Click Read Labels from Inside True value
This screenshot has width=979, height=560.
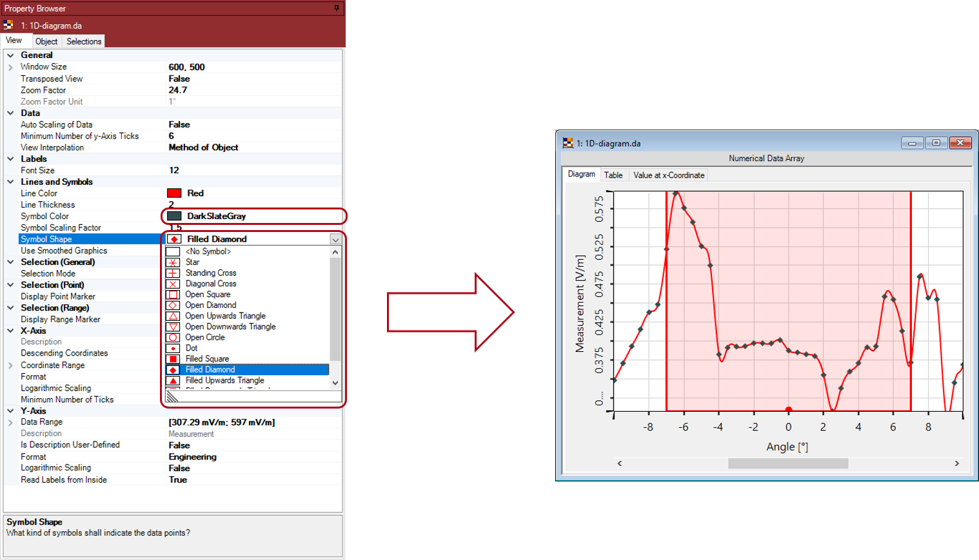178,480
